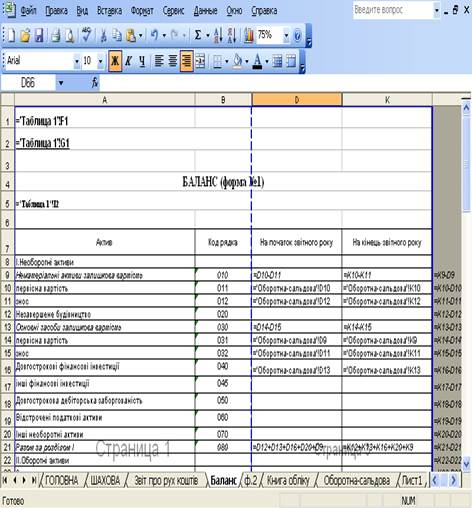This screenshot has height=508, width=472.
Task: Click the Cut scissors icon
Action: tap(104, 35)
